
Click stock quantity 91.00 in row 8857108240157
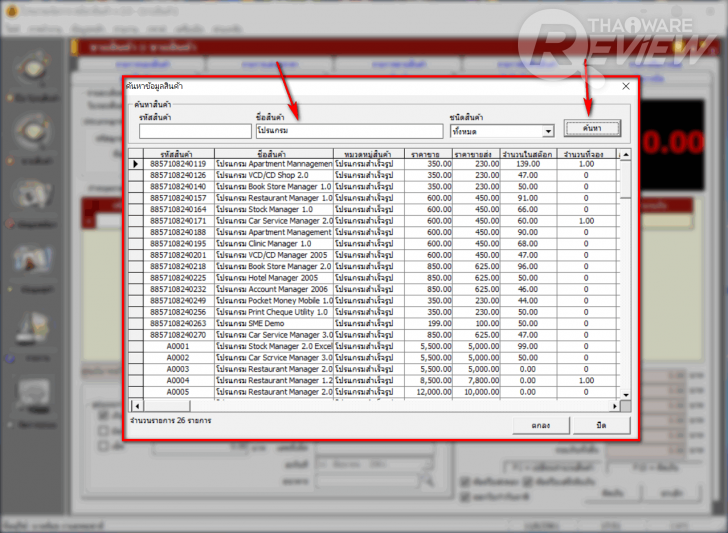pos(528,198)
